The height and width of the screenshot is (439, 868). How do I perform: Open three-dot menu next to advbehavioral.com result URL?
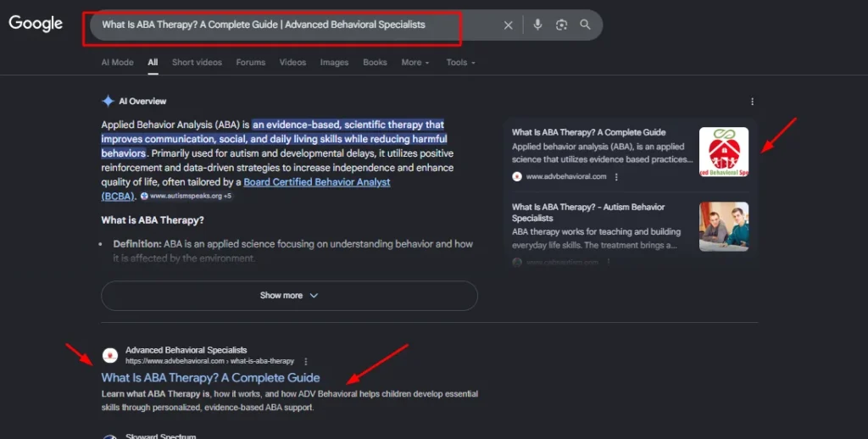tap(306, 361)
